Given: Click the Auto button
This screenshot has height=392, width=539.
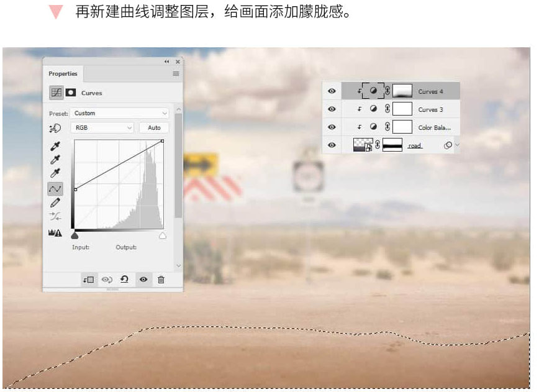Looking at the screenshot, I should click(x=154, y=127).
